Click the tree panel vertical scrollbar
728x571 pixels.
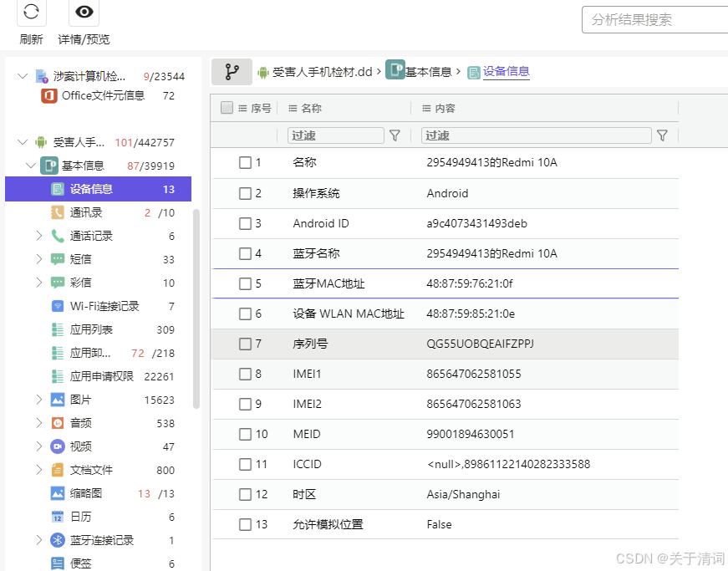click(x=196, y=308)
